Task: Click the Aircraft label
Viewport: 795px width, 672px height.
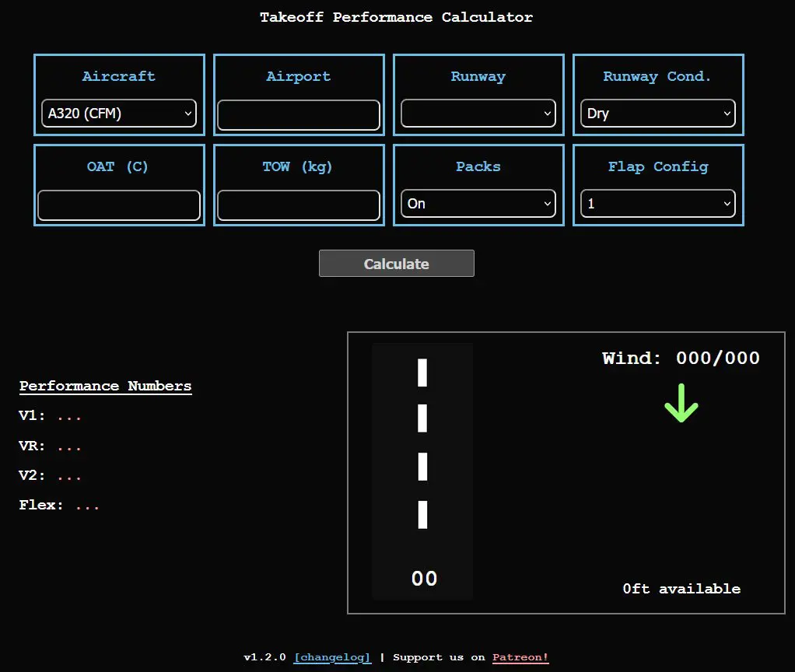Action: 119,76
